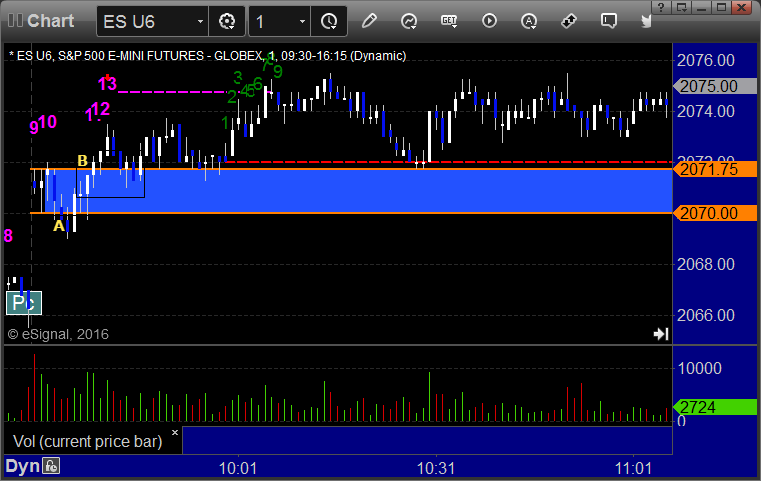Screen dimensions: 761x481
Task: Click the magenta 13 count marker
Action: click(107, 83)
